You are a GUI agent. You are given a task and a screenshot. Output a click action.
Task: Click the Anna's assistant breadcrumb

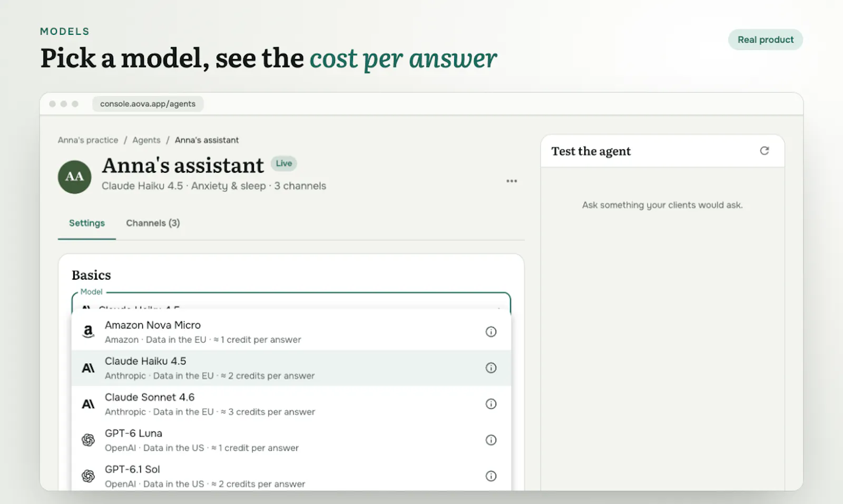[207, 140]
